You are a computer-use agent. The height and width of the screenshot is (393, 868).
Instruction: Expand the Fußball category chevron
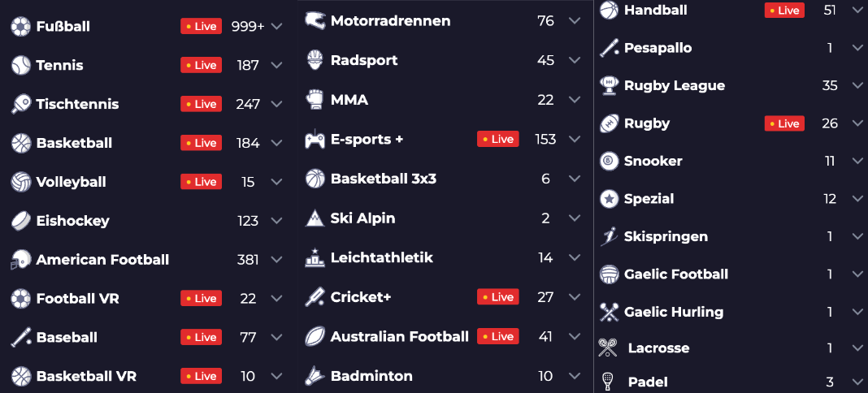tap(276, 27)
